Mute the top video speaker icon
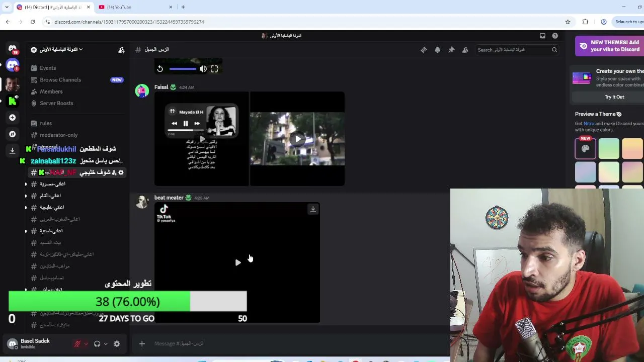The height and width of the screenshot is (362, 644). (x=203, y=69)
